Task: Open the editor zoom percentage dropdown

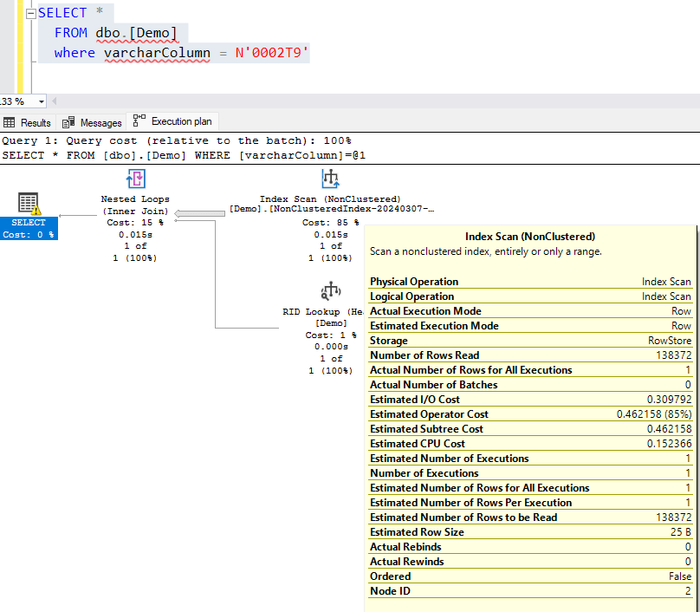Action: (41, 101)
